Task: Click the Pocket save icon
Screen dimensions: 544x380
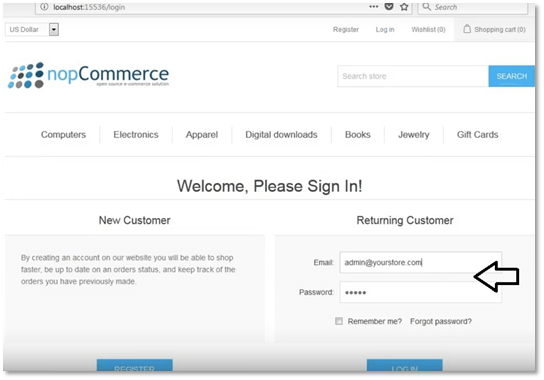Action: (x=389, y=7)
